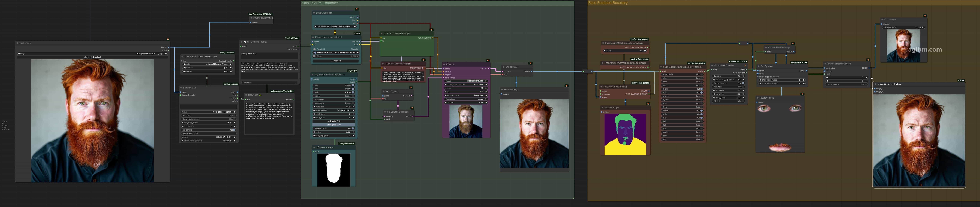
Task: Increase the denoise value arrow in KSampler
Action: coord(486,103)
